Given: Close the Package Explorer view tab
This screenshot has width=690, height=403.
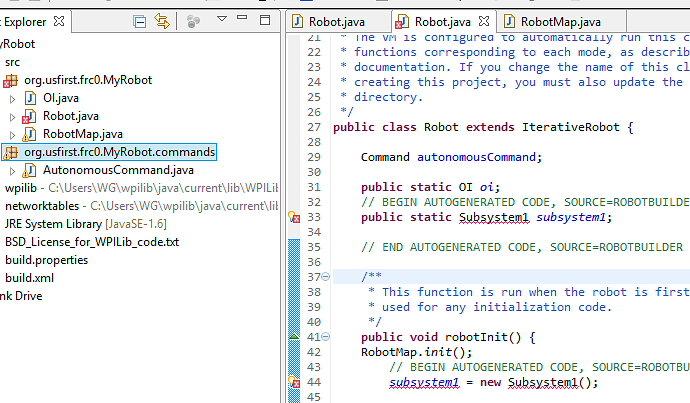Looking at the screenshot, I should 59,21.
